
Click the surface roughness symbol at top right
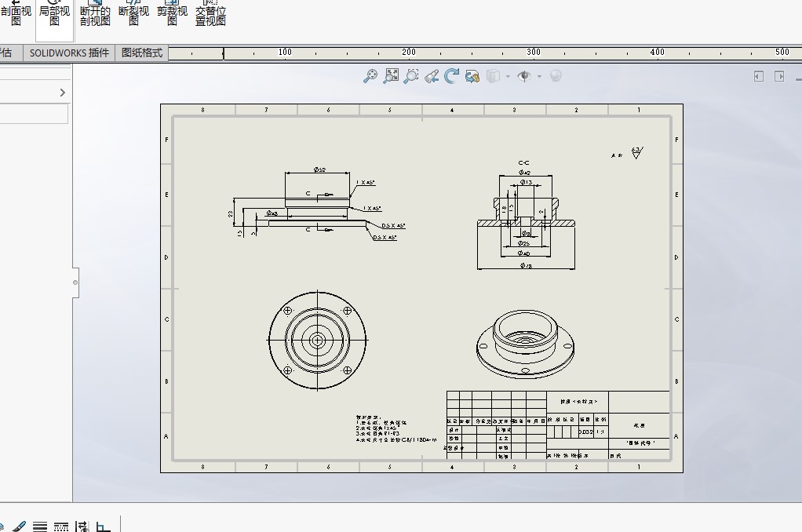636,152
